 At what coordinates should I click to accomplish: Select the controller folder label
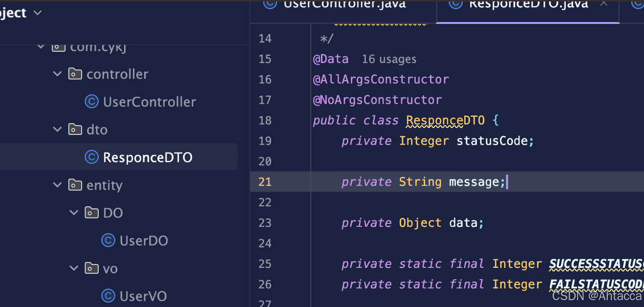117,74
